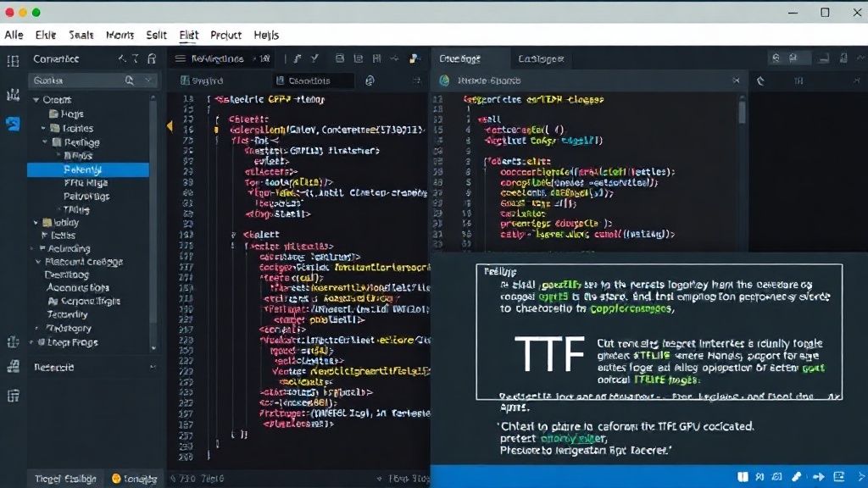Screen dimensions: 868x488
Task: Switch to the Caslogee tab in right panel
Action: click(x=541, y=58)
